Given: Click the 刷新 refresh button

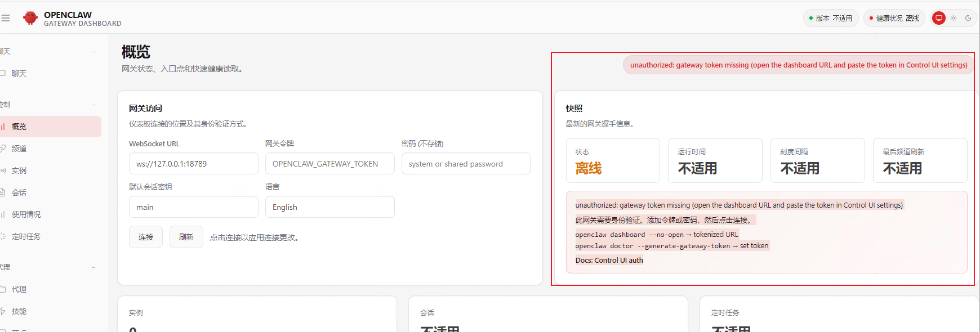Looking at the screenshot, I should point(186,237).
